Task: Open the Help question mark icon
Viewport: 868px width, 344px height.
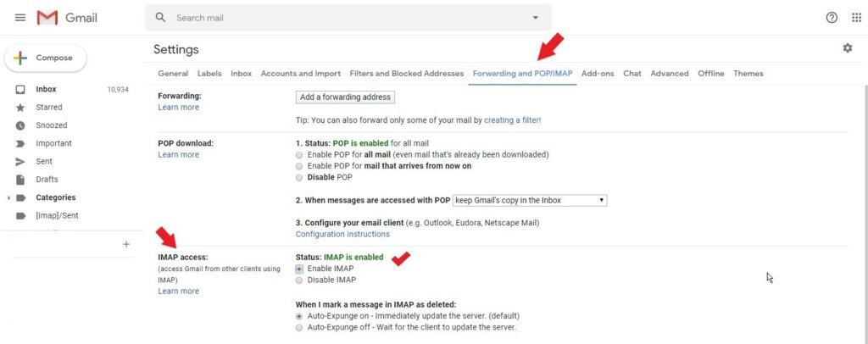Action: tap(832, 18)
